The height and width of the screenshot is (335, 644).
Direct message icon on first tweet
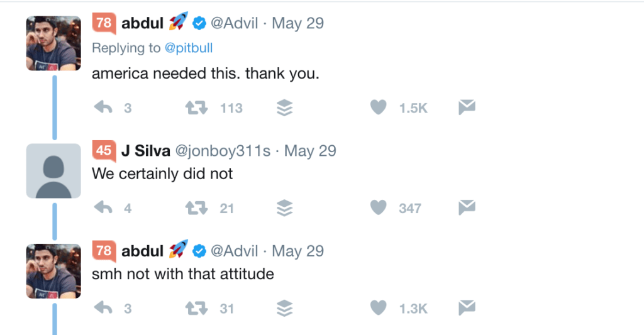466,108
